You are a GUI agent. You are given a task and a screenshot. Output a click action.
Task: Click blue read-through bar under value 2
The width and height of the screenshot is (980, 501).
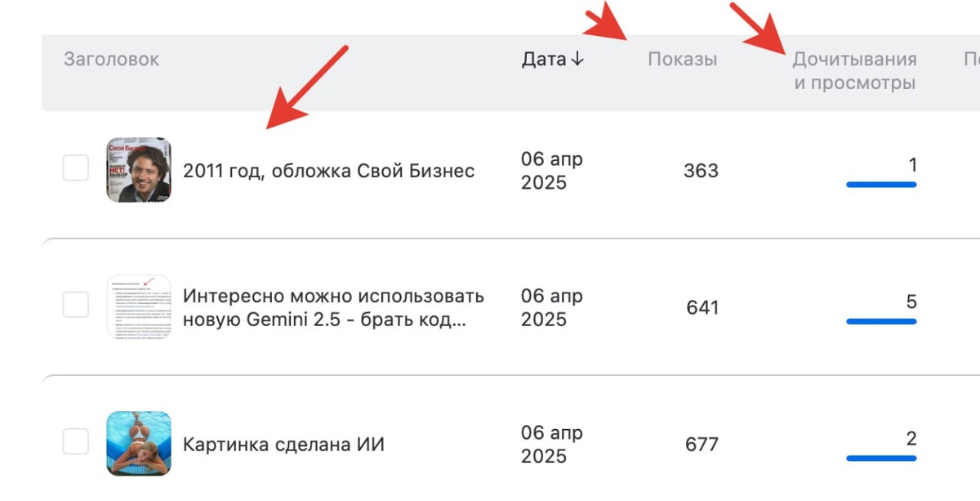click(x=881, y=458)
